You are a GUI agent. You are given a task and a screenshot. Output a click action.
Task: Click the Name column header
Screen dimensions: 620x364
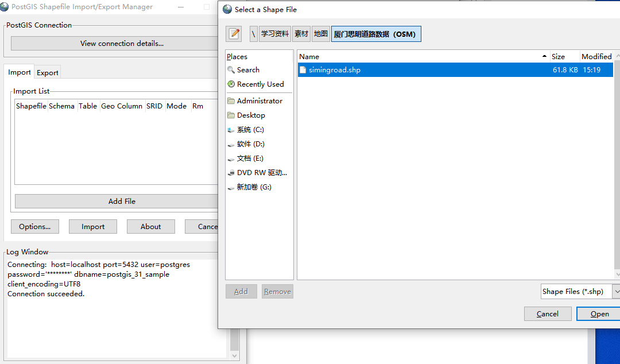pos(424,57)
